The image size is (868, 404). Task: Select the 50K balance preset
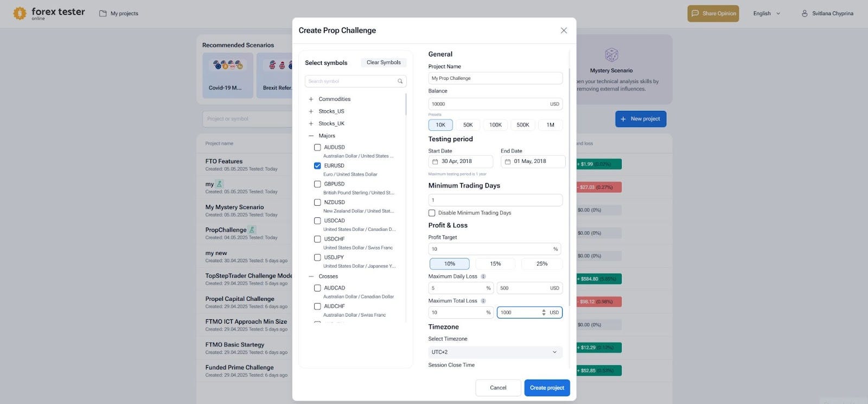tap(468, 125)
